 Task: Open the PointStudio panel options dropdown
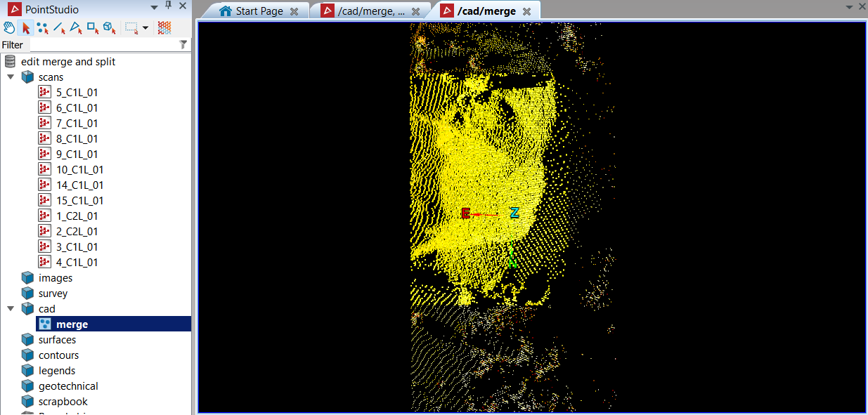[x=155, y=6]
